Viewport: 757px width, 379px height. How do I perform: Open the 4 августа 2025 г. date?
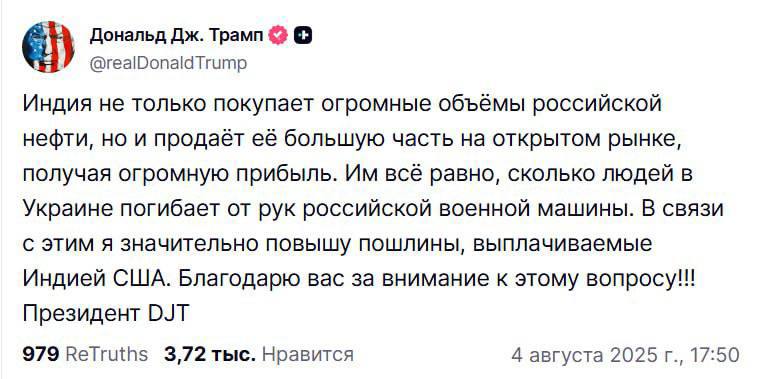[x=597, y=355]
